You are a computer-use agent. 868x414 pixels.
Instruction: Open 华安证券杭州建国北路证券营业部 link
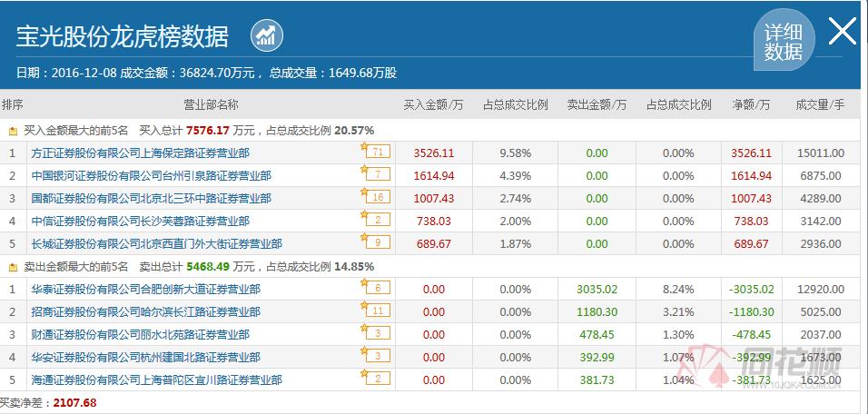click(146, 357)
